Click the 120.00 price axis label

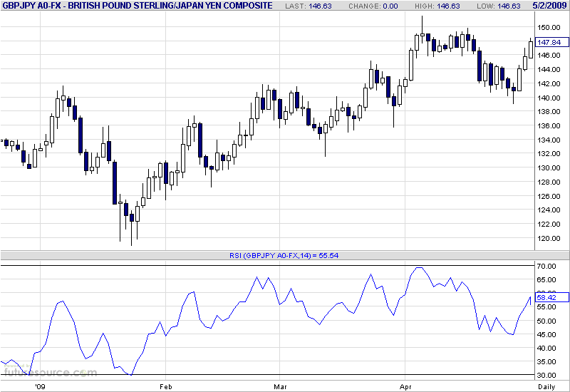pyautogui.click(x=549, y=239)
